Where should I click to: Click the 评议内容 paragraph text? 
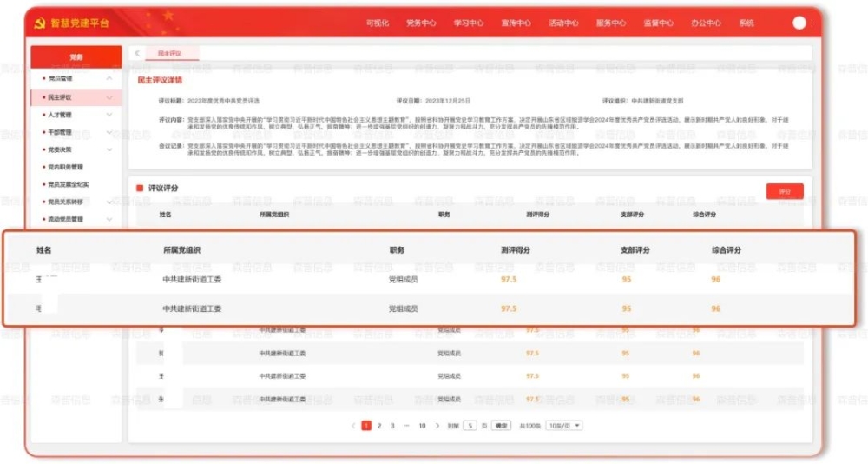pyautogui.click(x=488, y=123)
